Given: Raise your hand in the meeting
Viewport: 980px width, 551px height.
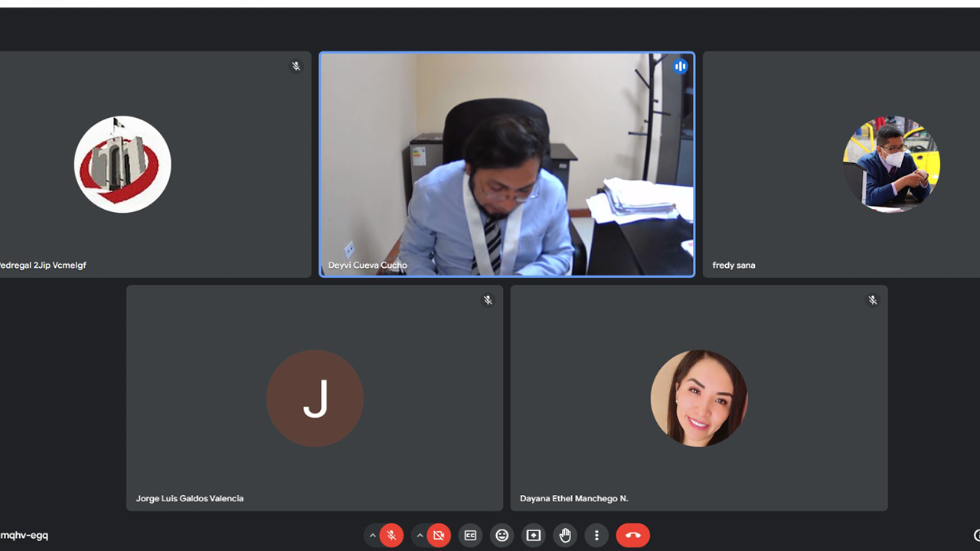Looking at the screenshot, I should tap(565, 536).
